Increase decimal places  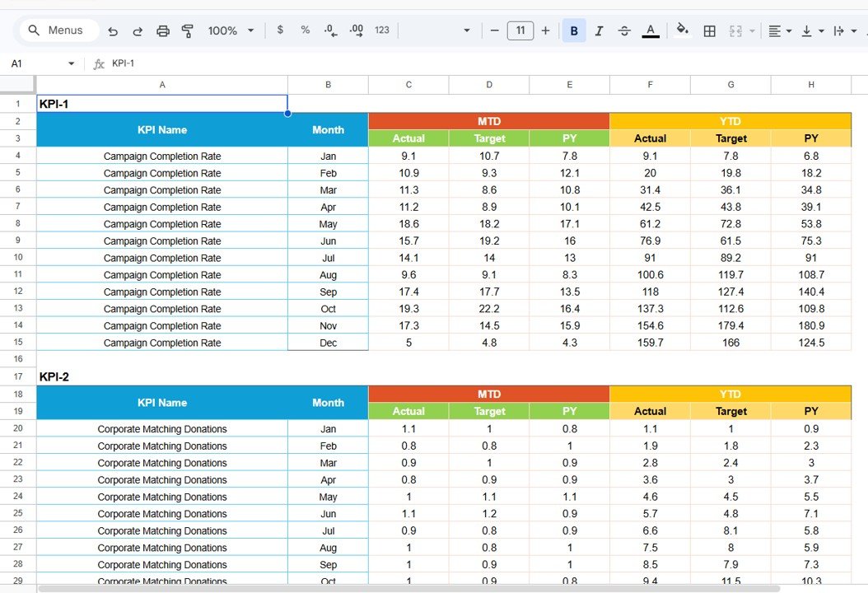(x=356, y=30)
